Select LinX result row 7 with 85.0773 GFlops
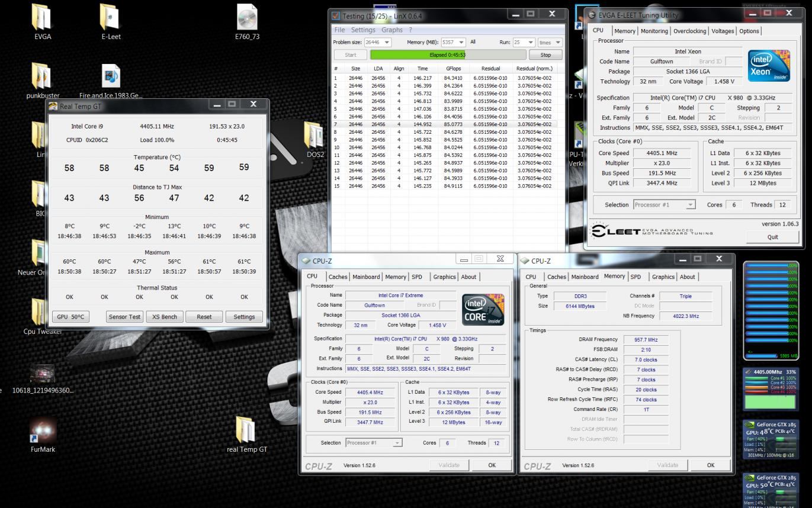 coord(444,124)
